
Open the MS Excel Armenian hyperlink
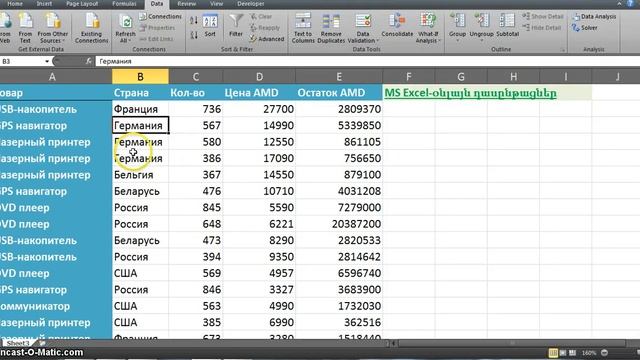[x=470, y=93]
